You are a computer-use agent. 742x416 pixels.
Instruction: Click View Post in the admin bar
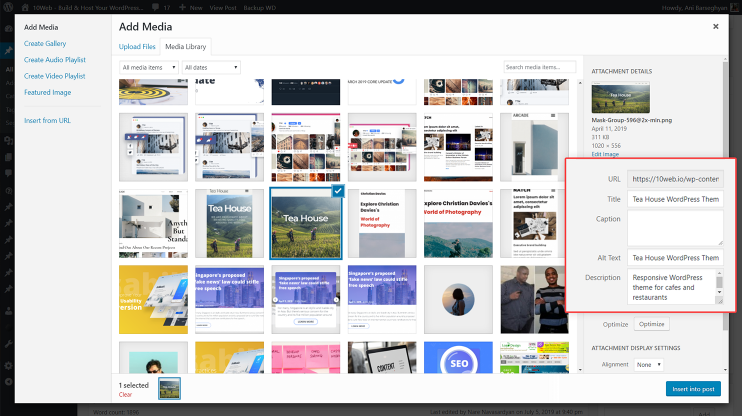pyautogui.click(x=222, y=8)
